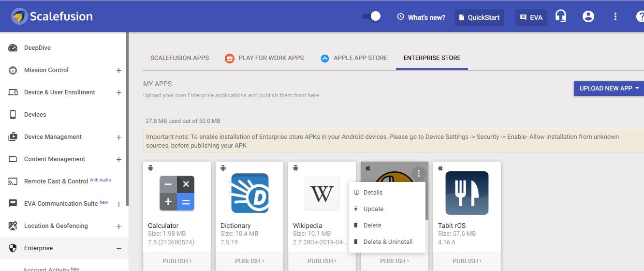Screen dimensions: 644x271
Task: Click the storage text '27.8 MB used out of 50.0 MB'
Action: tap(183, 121)
